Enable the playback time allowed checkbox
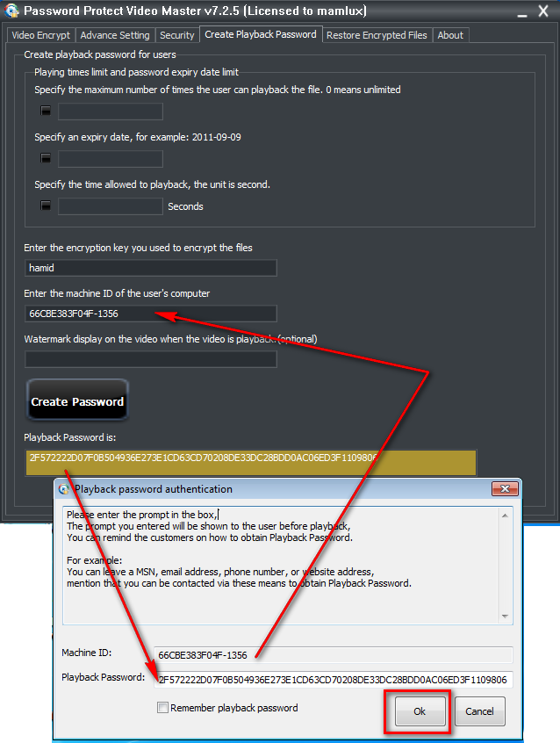Screen dimensions: 560x743 [x=46, y=206]
